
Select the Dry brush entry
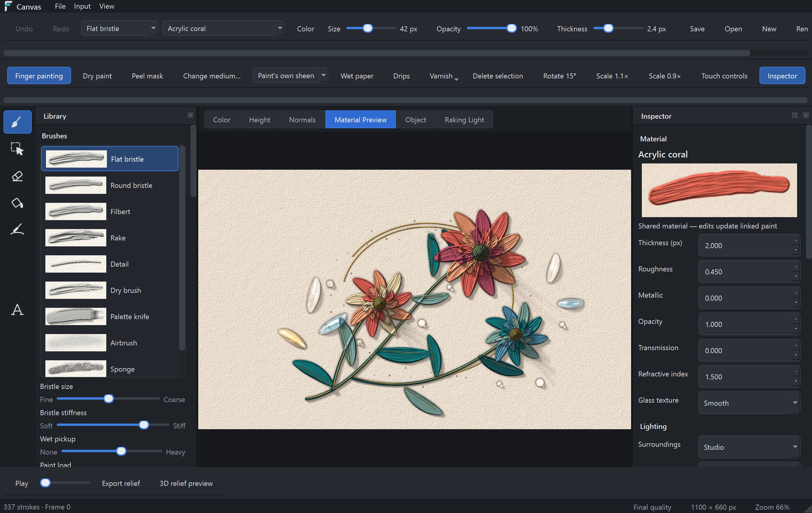tap(110, 290)
